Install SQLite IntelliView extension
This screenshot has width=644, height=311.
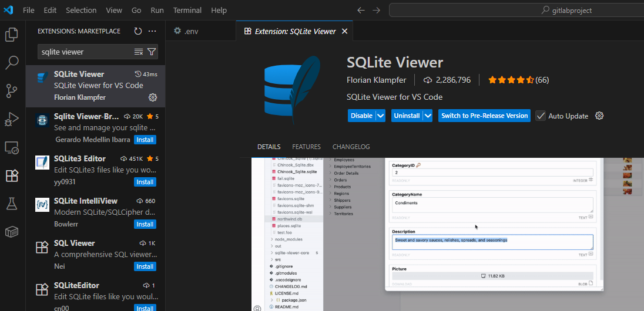pyautogui.click(x=145, y=224)
